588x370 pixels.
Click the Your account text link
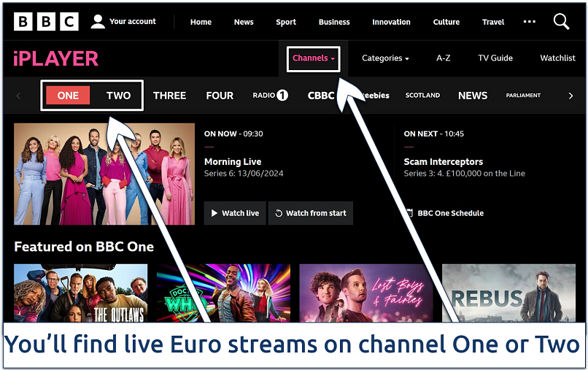133,21
